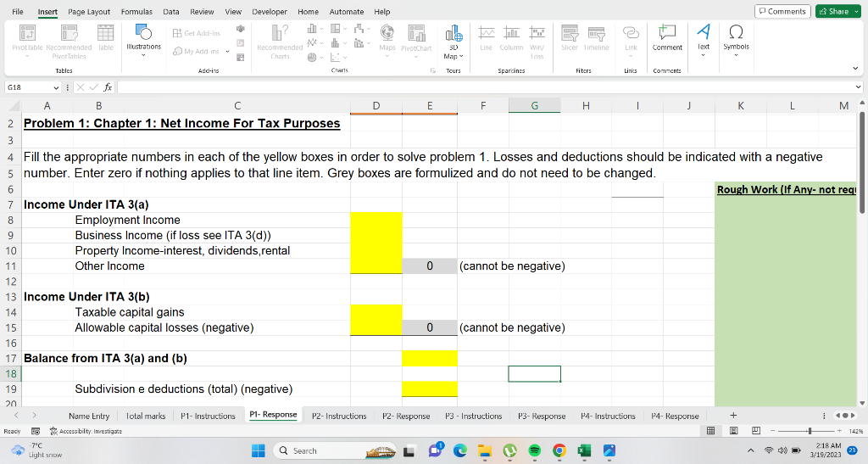Open the P4- Instructions sheet
This screenshot has width=868, height=464.
click(x=608, y=416)
